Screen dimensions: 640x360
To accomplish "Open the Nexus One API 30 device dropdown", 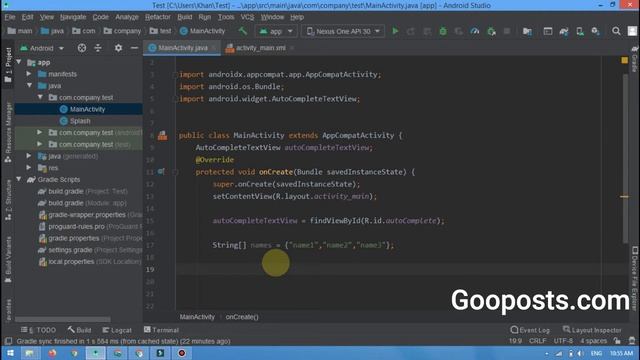I will coord(343,31).
